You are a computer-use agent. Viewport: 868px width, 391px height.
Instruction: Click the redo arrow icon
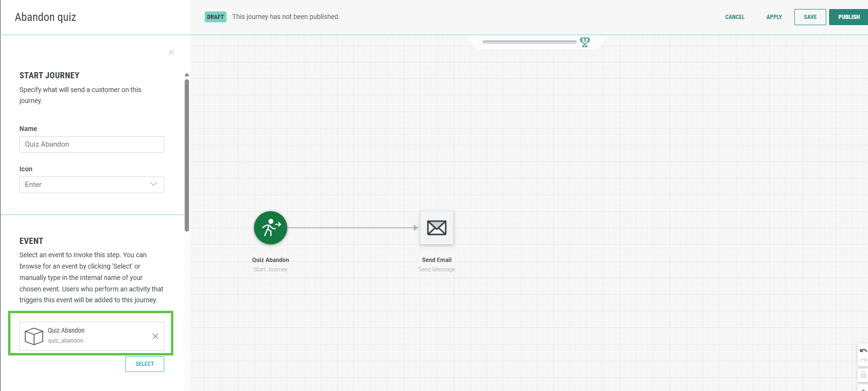pos(863,361)
